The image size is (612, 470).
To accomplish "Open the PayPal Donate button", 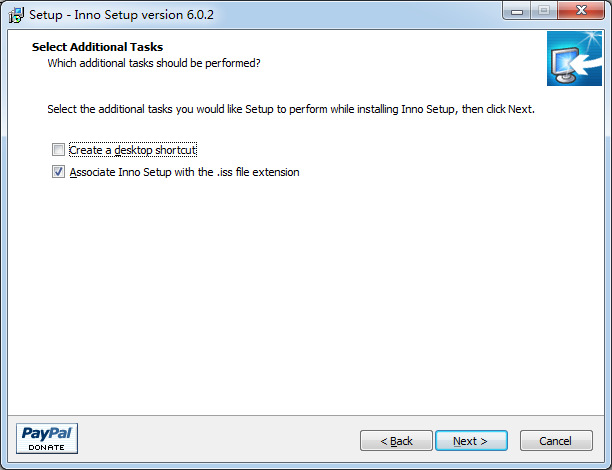I will pyautogui.click(x=47, y=438).
